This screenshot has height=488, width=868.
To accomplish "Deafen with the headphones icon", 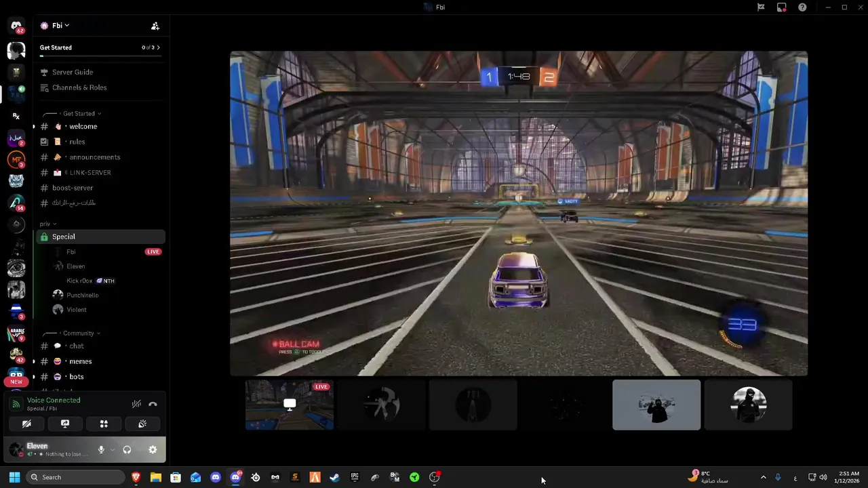I will tap(127, 449).
